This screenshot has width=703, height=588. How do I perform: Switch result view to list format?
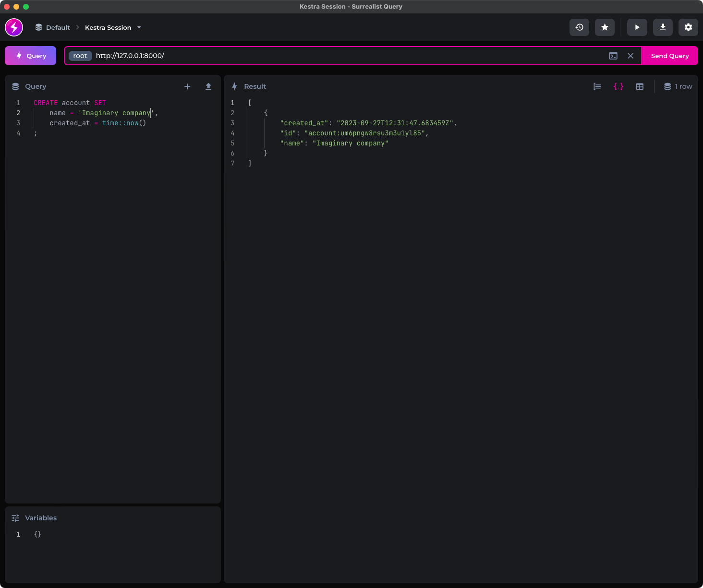tap(597, 86)
